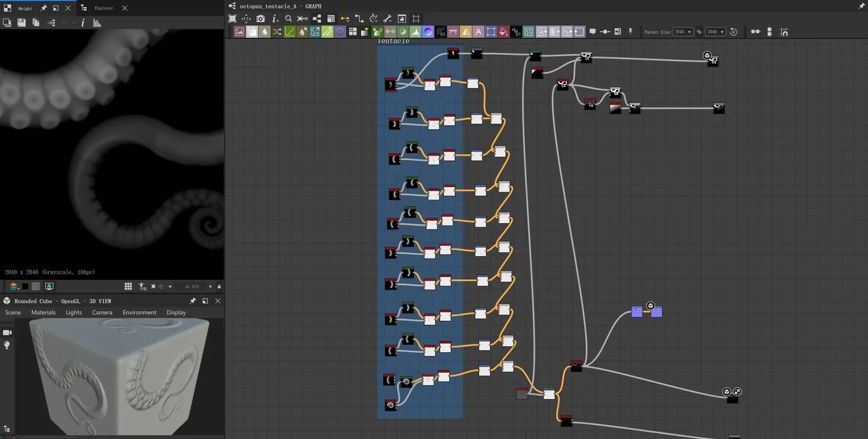Open the Lights menu in 3D view
The image size is (868, 439).
(74, 312)
